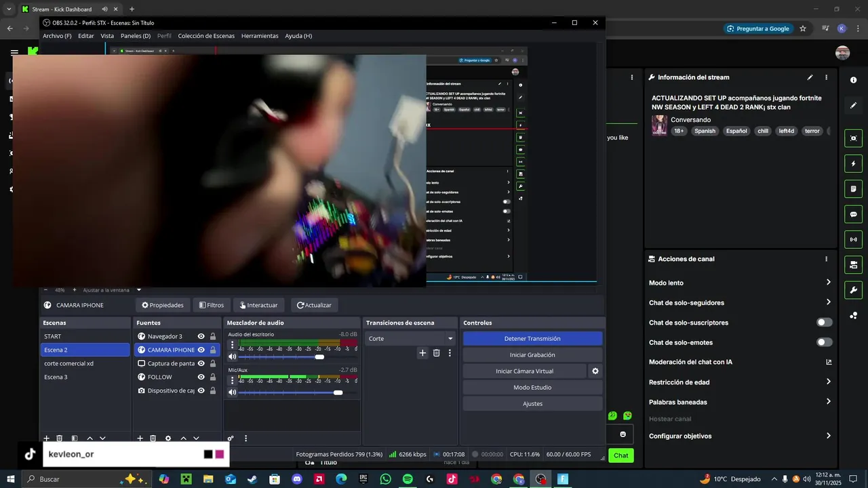Open emoji picker in Kick chat
Viewport: 868px width, 488px height.
[623, 434]
